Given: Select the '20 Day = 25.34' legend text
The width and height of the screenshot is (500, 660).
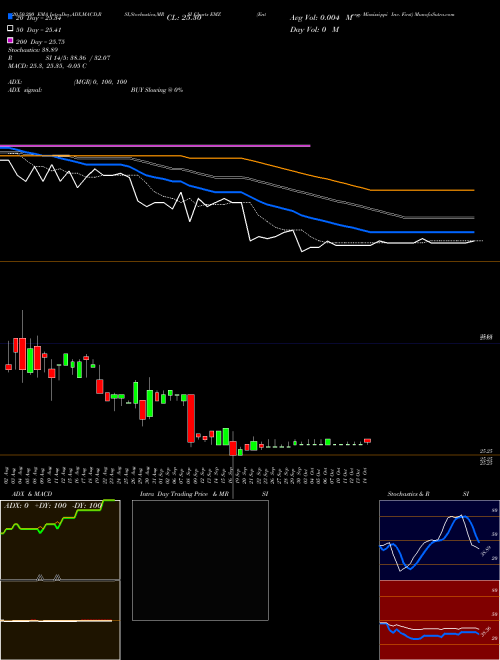Looking at the screenshot, I should pos(39,18).
